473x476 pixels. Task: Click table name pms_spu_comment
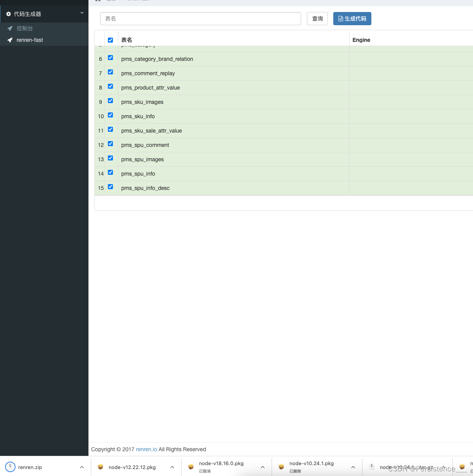pyautogui.click(x=145, y=145)
